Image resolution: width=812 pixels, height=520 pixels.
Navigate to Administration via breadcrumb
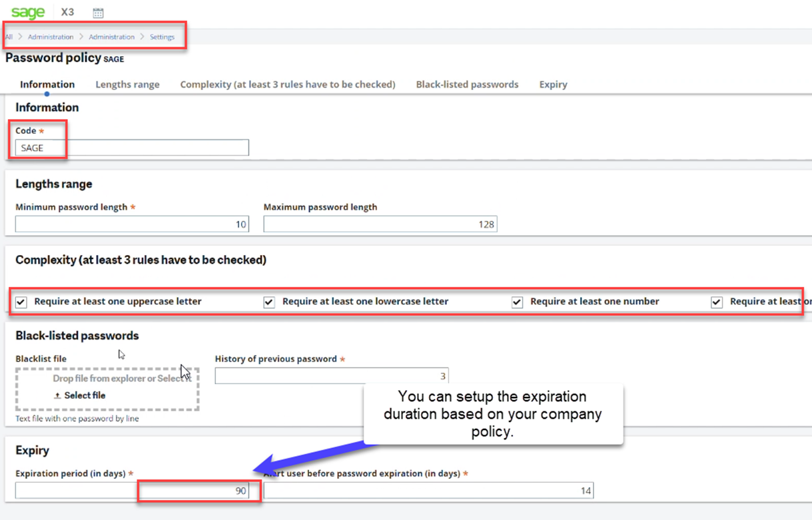[51, 37]
